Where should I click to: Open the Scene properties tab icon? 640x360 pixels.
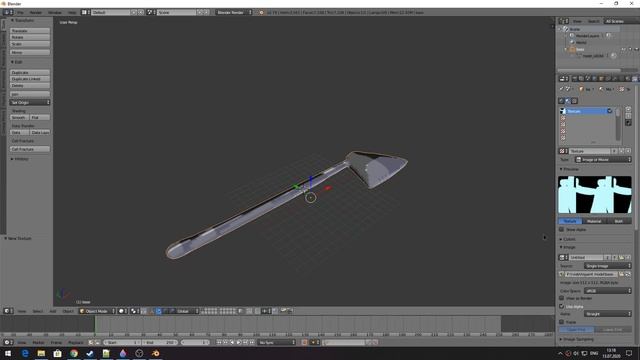click(x=588, y=78)
